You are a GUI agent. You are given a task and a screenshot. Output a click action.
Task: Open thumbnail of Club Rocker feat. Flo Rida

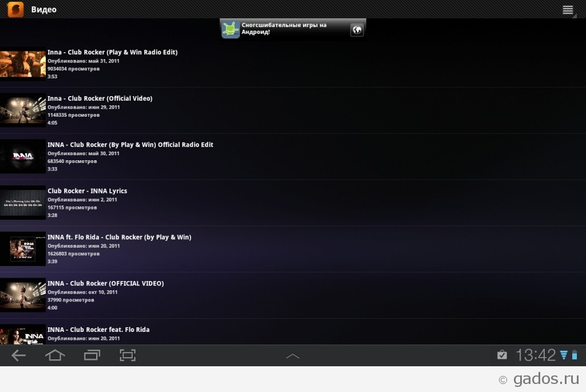[x=23, y=335]
